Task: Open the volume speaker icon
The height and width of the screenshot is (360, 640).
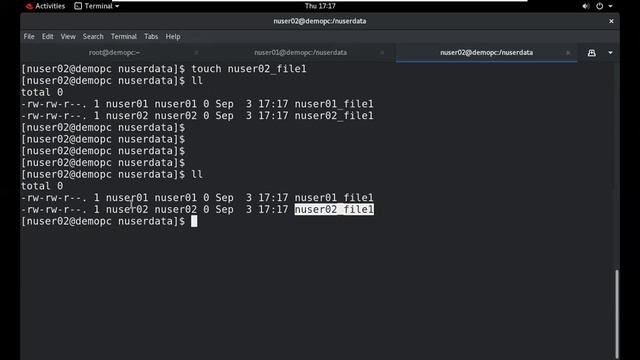Action: 586,6
